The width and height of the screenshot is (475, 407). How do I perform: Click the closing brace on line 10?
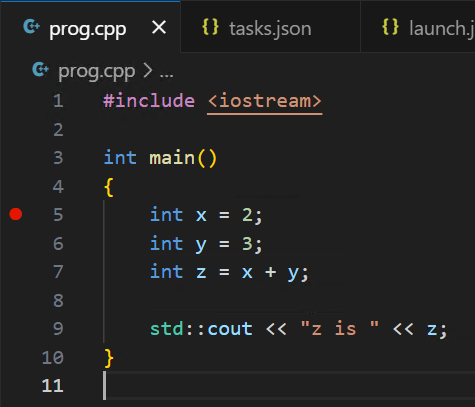click(x=109, y=358)
